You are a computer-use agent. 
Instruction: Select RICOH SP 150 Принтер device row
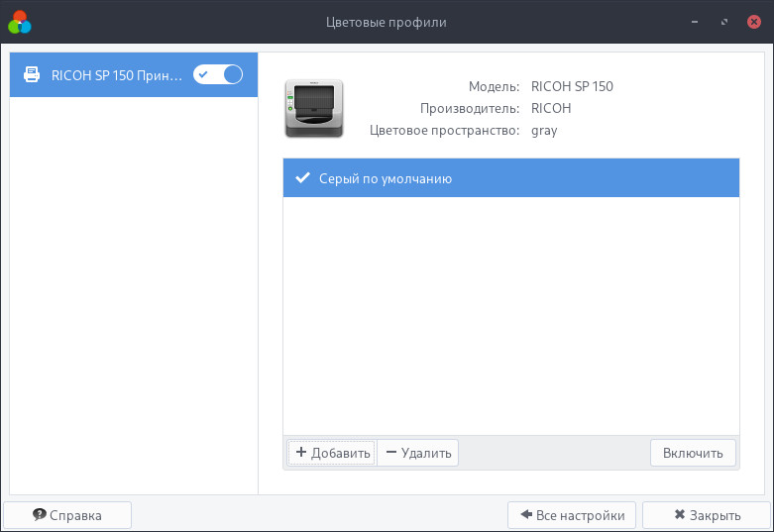coord(134,74)
